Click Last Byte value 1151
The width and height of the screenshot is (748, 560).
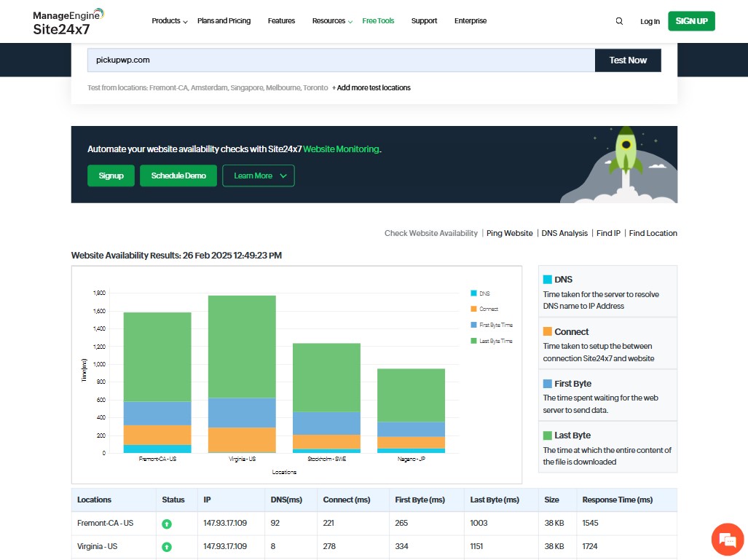click(476, 547)
